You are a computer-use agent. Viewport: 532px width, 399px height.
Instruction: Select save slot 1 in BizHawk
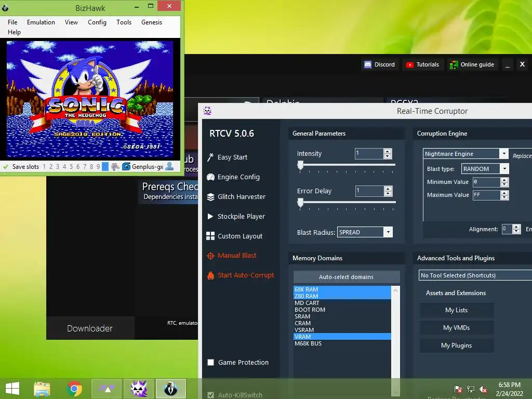click(44, 167)
